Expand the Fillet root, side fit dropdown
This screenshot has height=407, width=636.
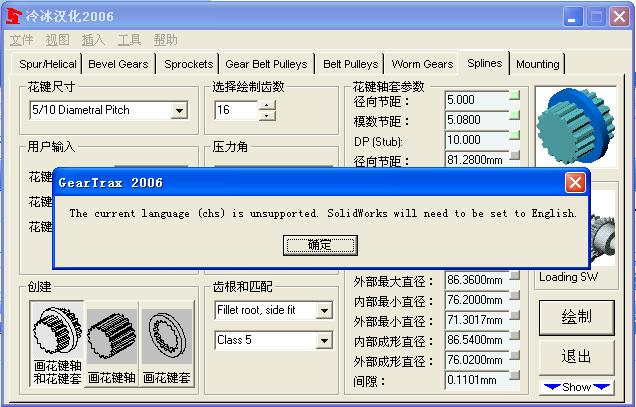click(324, 311)
